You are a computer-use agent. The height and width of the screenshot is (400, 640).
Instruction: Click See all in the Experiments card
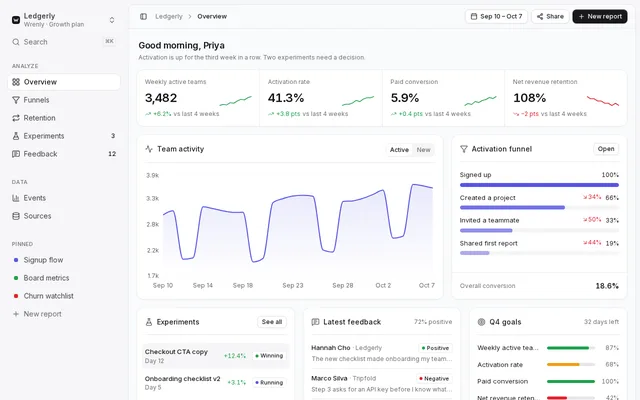(x=272, y=322)
